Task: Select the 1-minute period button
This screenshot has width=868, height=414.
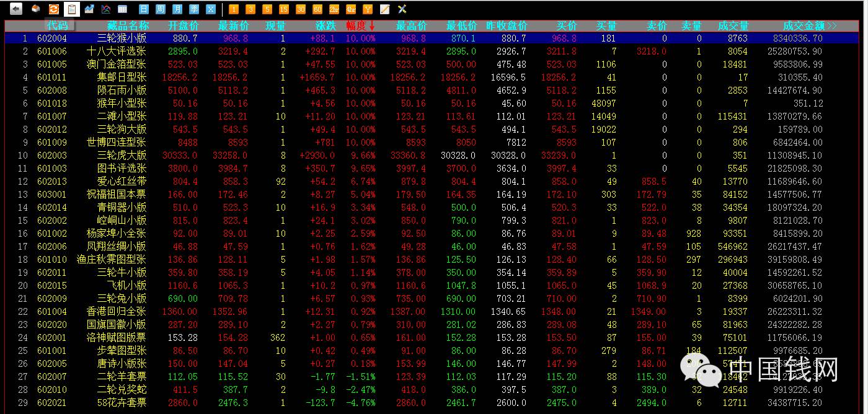Action: (x=234, y=9)
